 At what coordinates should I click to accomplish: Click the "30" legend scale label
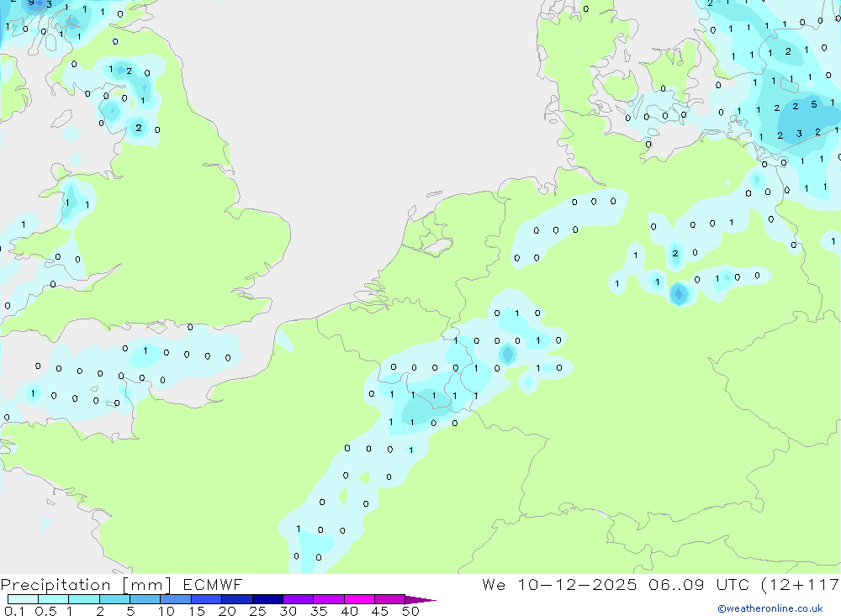288,611
